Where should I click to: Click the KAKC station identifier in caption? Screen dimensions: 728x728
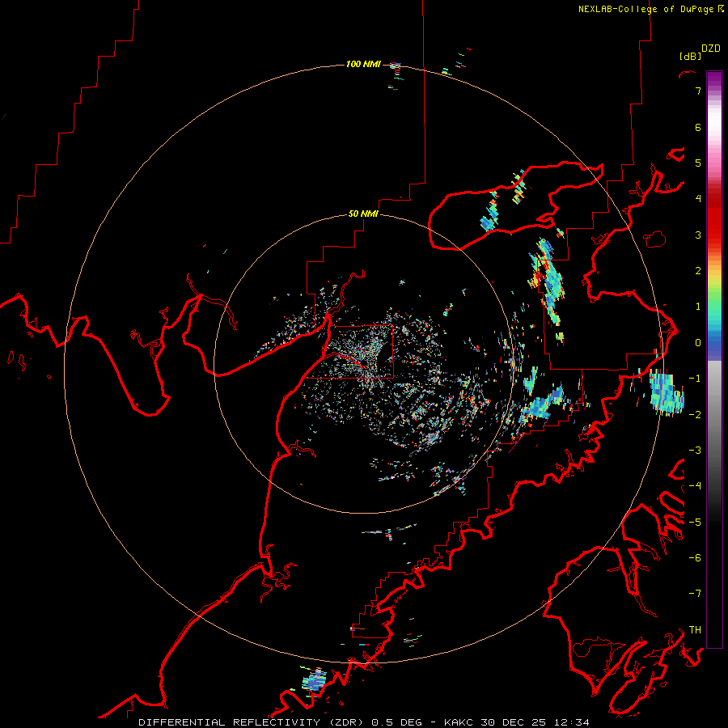pyautogui.click(x=459, y=722)
